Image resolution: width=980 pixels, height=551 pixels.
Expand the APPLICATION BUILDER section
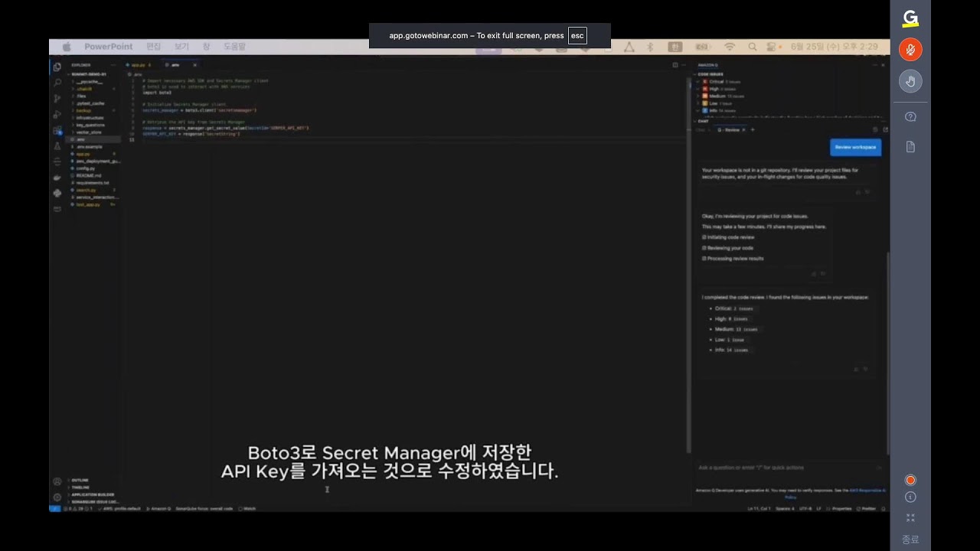coord(93,494)
